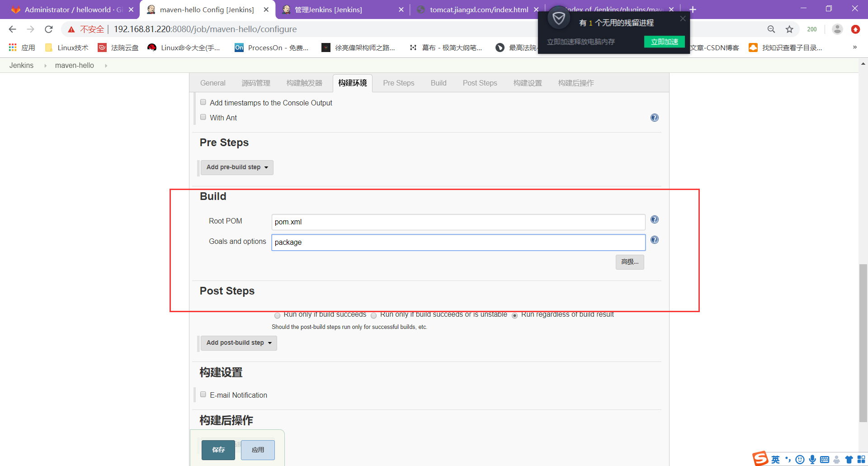
Task: Open the Sogou toolbox grid icon
Action: (x=861, y=459)
